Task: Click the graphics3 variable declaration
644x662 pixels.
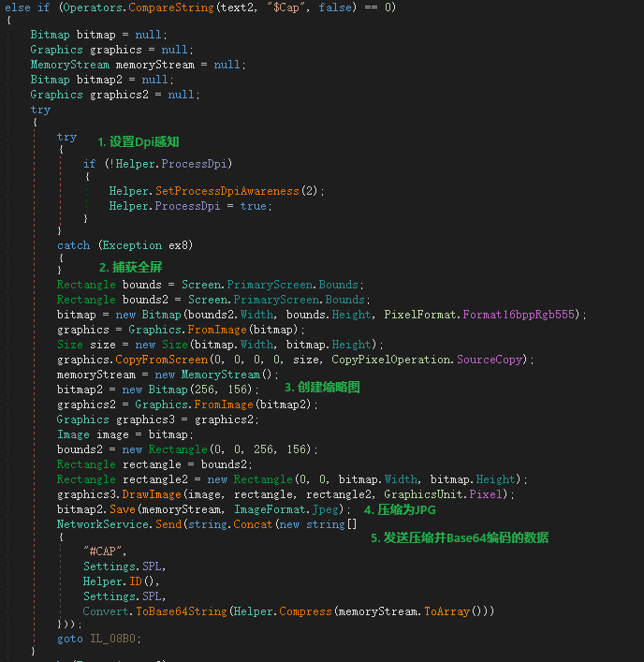Action: pyautogui.click(x=145, y=419)
